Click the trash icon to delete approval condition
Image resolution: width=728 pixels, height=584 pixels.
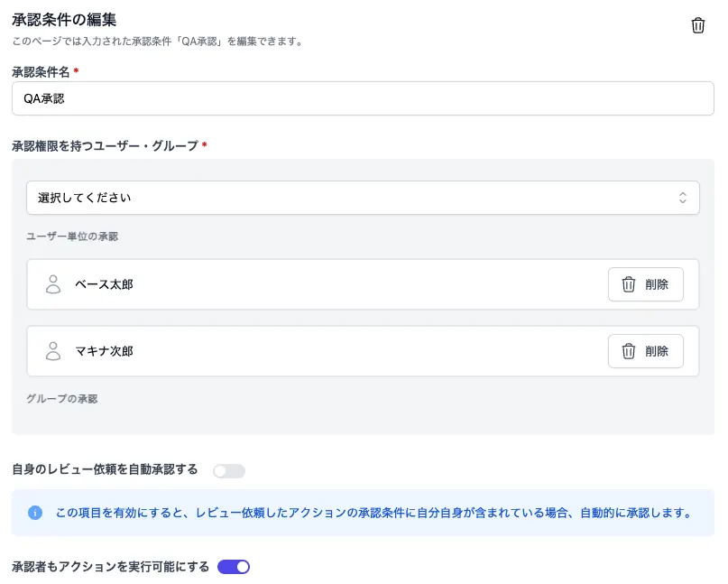tap(698, 25)
